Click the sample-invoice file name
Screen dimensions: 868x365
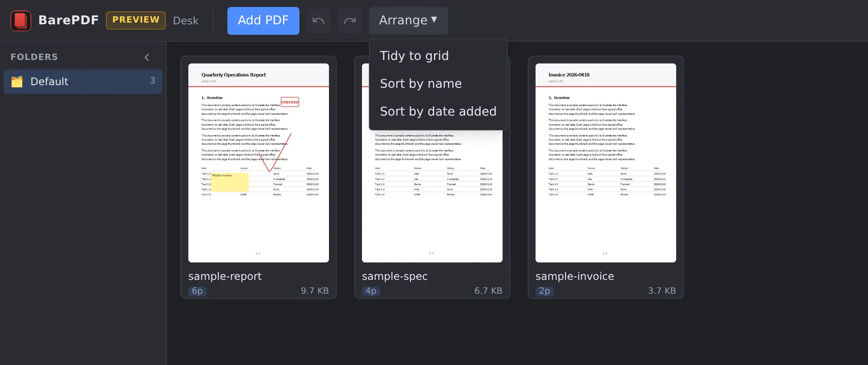click(575, 276)
